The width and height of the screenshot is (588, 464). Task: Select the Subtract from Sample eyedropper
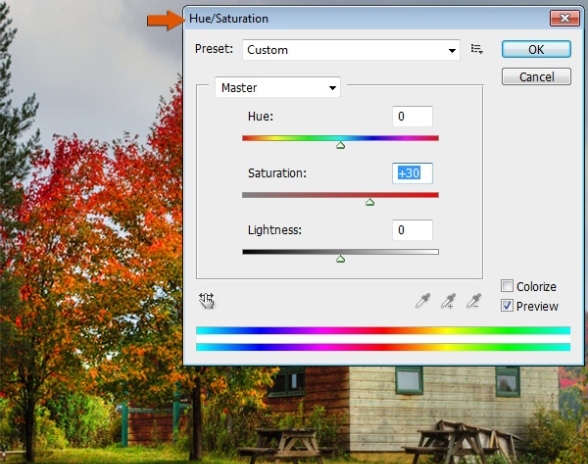(x=473, y=301)
